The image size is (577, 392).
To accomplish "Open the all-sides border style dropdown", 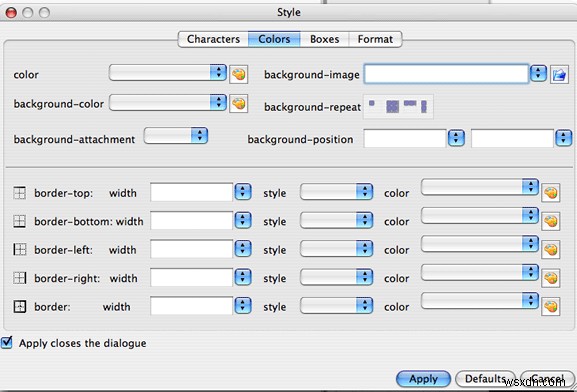I will point(336,306).
